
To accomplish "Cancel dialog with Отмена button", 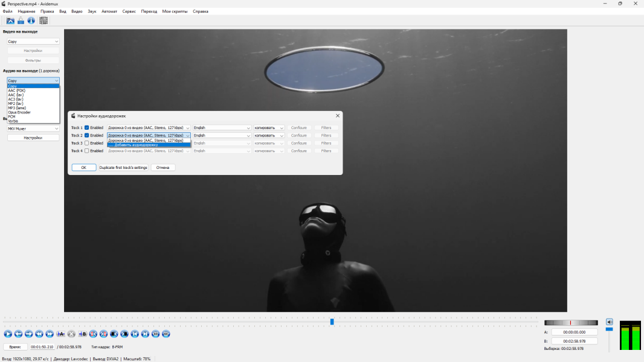I will pyautogui.click(x=163, y=167).
